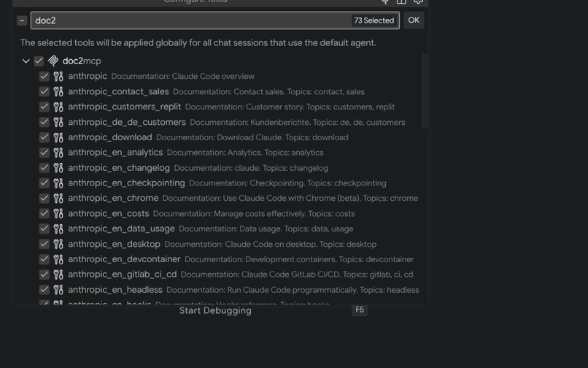Click the anthropic_en_headless tool name
Viewport: 588px width, 368px height.
pyautogui.click(x=115, y=290)
